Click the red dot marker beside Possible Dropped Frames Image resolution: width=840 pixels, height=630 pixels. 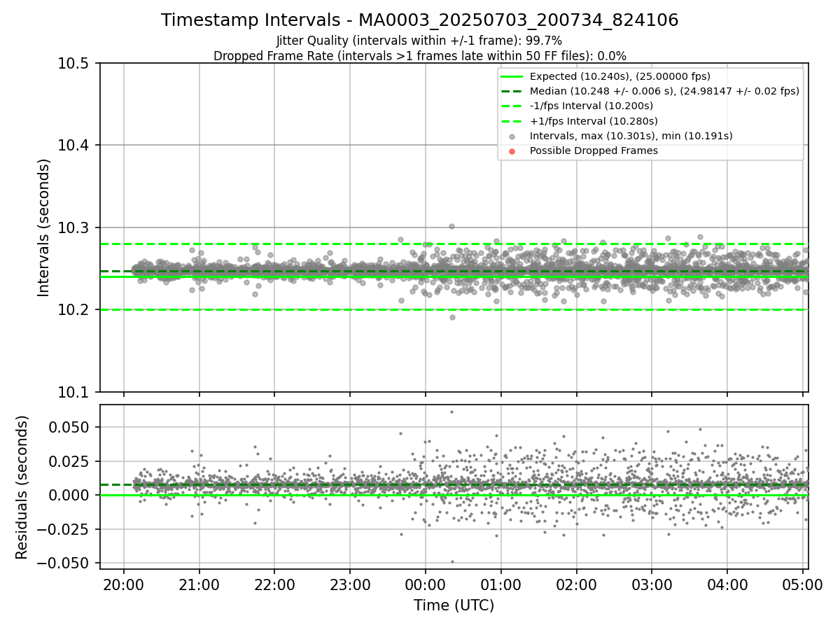click(x=512, y=151)
